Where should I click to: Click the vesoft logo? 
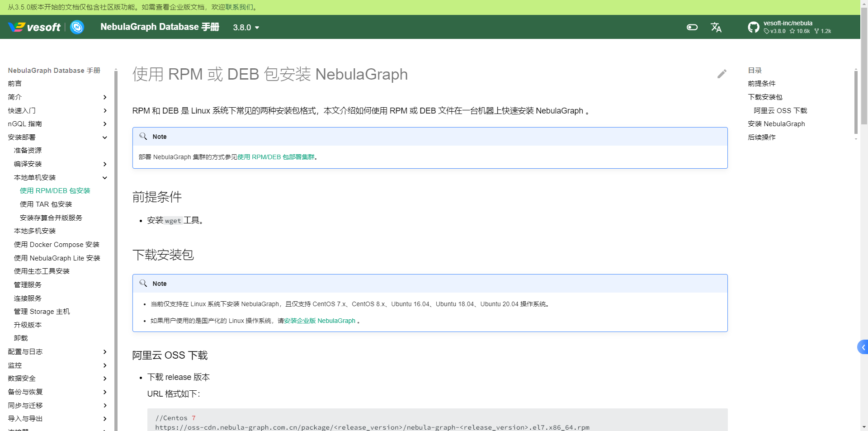(x=34, y=27)
